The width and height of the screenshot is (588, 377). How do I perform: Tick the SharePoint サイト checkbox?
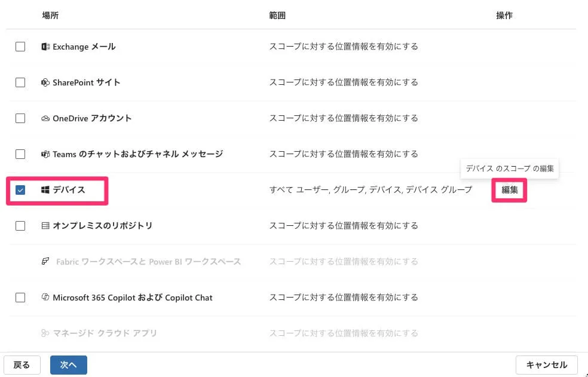pos(20,82)
